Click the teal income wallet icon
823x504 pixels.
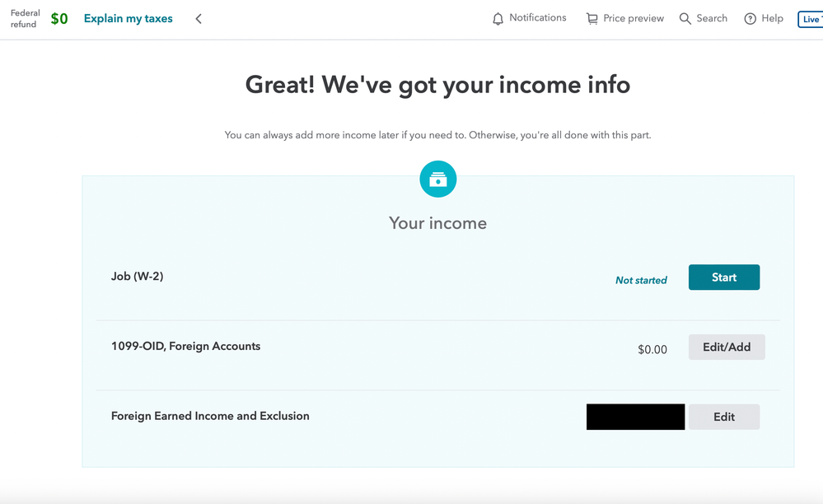(437, 179)
